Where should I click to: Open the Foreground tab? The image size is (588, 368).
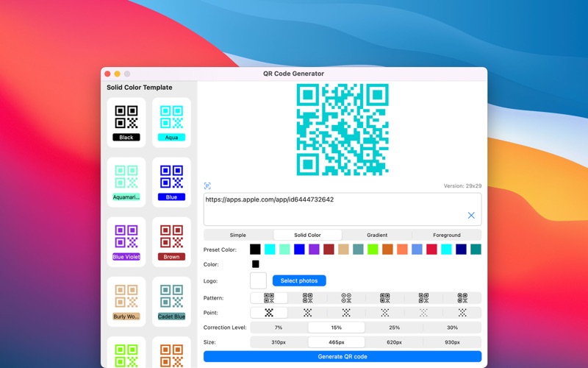(447, 235)
